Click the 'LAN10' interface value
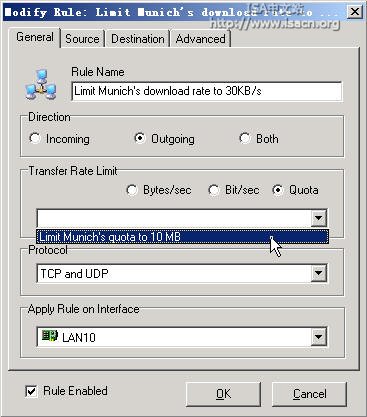Viewport: 367px width, 417px height. click(79, 337)
